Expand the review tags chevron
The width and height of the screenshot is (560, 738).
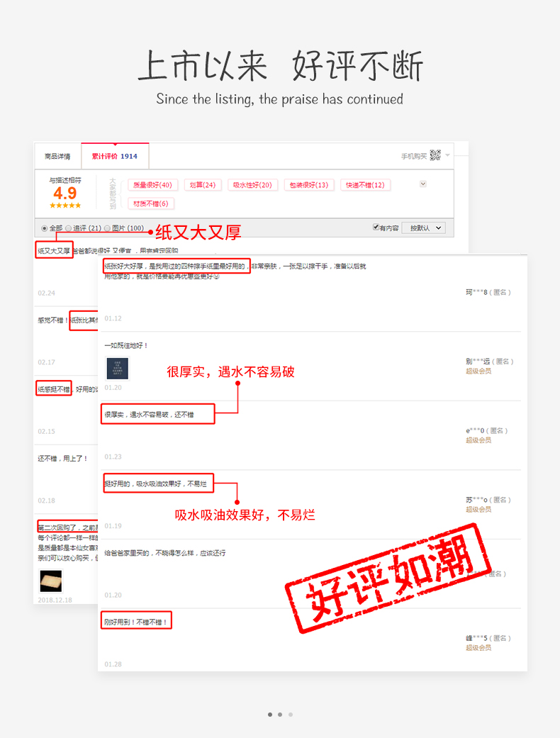tap(423, 184)
